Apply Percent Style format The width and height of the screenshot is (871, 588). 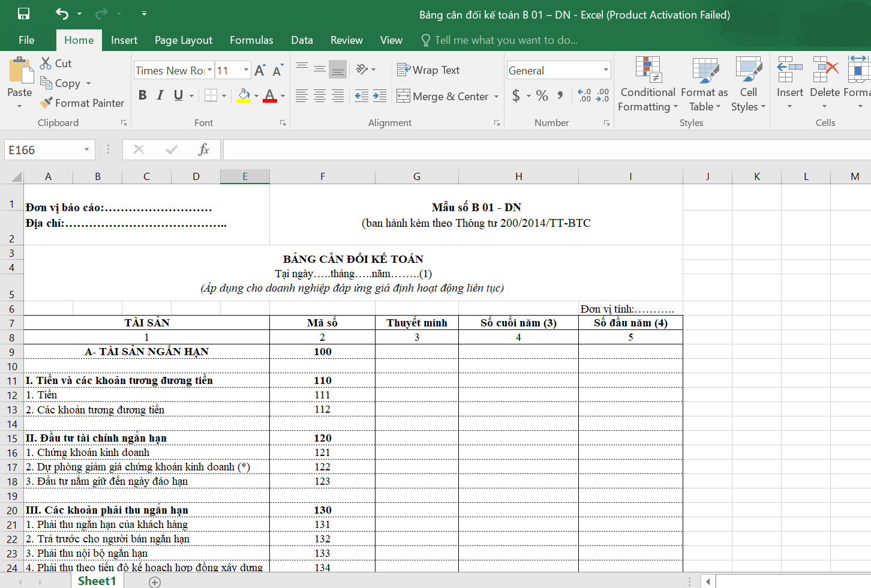(x=542, y=95)
